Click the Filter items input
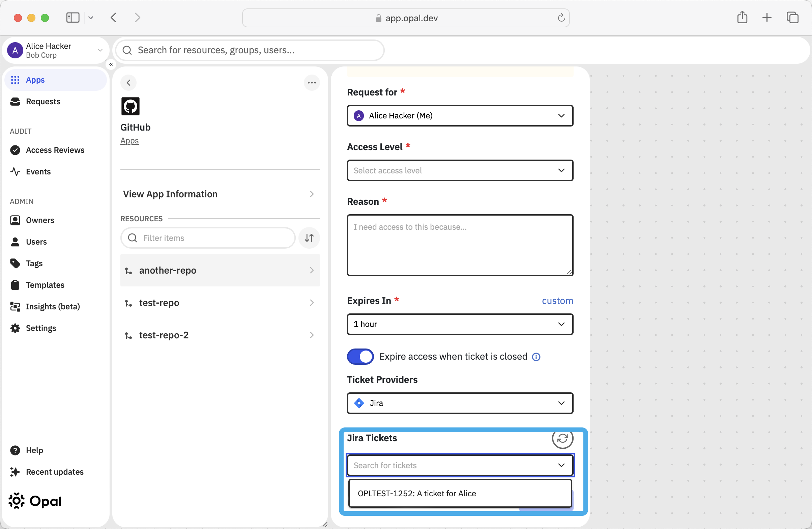The height and width of the screenshot is (529, 812). coord(208,238)
